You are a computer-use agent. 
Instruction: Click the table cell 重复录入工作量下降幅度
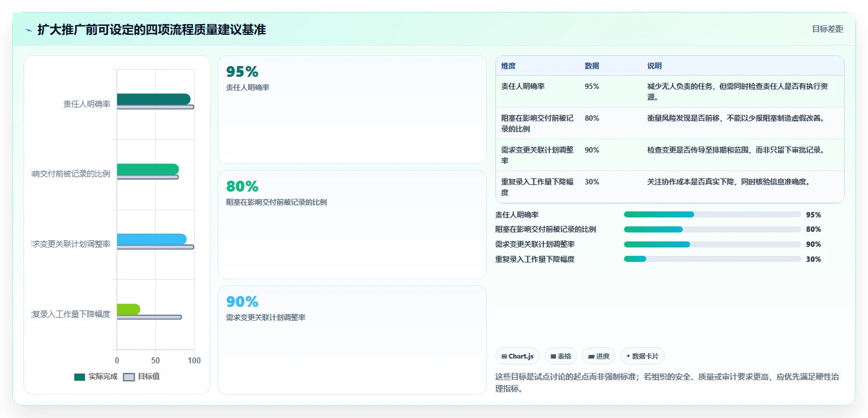pyautogui.click(x=537, y=187)
